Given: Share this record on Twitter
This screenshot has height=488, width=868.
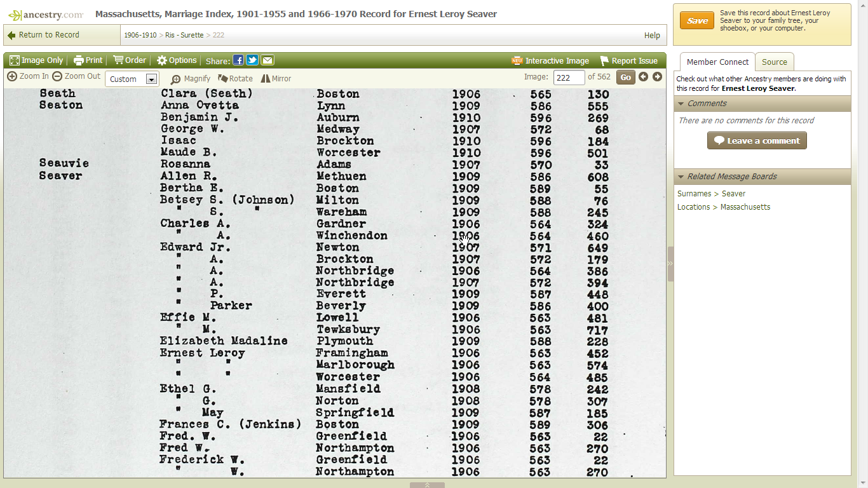Looking at the screenshot, I should point(252,60).
